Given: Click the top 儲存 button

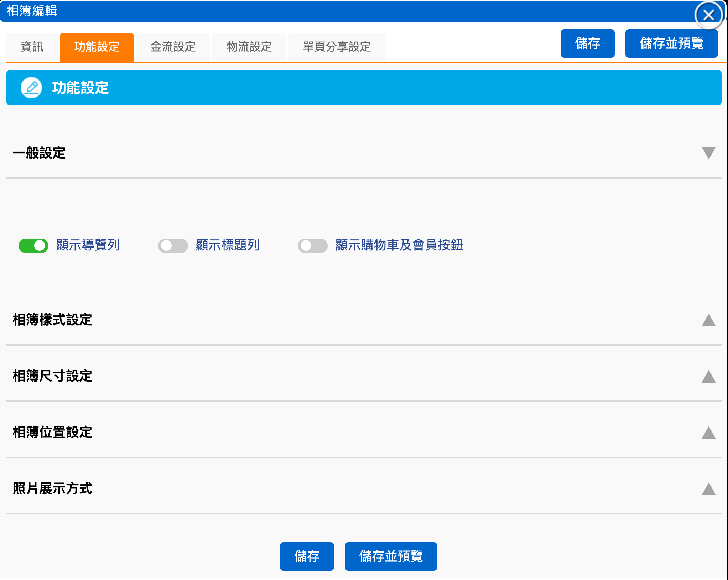Looking at the screenshot, I should pyautogui.click(x=588, y=43).
